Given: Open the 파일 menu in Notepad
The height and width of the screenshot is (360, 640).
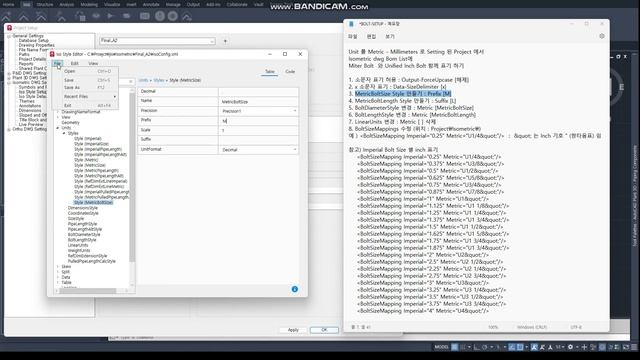Looking at the screenshot, I should tap(353, 37).
